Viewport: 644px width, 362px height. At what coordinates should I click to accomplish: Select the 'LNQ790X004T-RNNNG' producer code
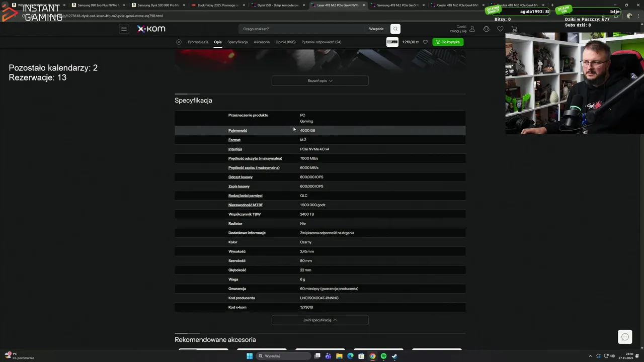pyautogui.click(x=319, y=298)
